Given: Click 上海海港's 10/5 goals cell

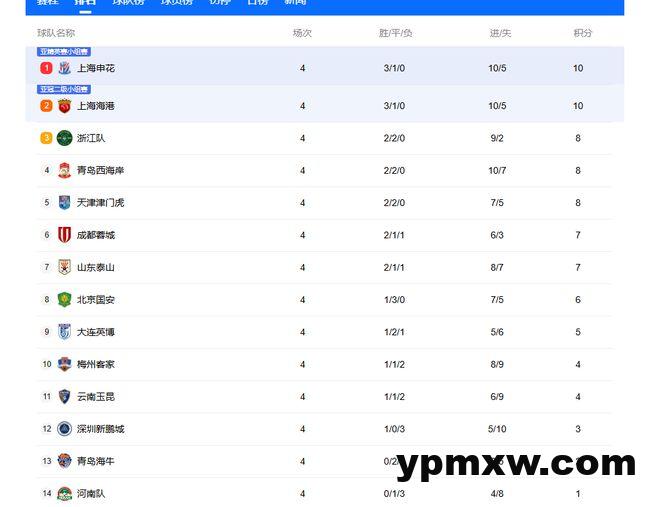Looking at the screenshot, I should tap(497, 106).
